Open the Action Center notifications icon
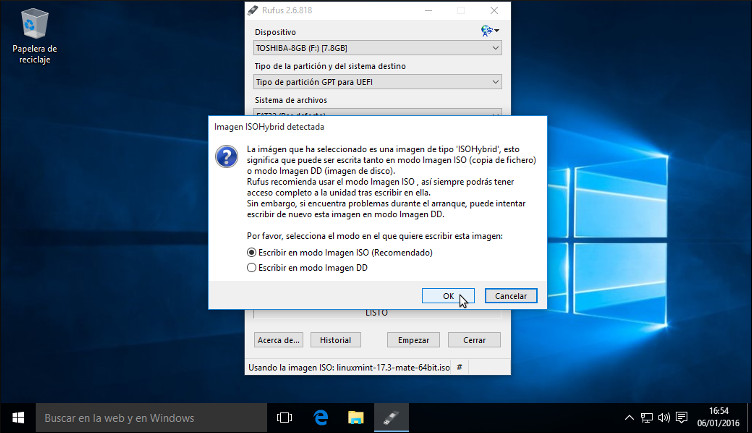752x433 pixels. 682,418
